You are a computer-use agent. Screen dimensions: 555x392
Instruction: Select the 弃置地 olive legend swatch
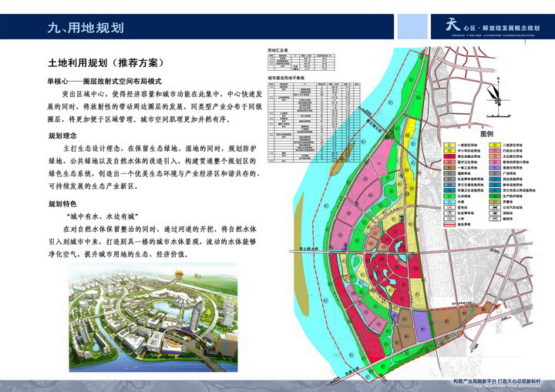(x=494, y=202)
